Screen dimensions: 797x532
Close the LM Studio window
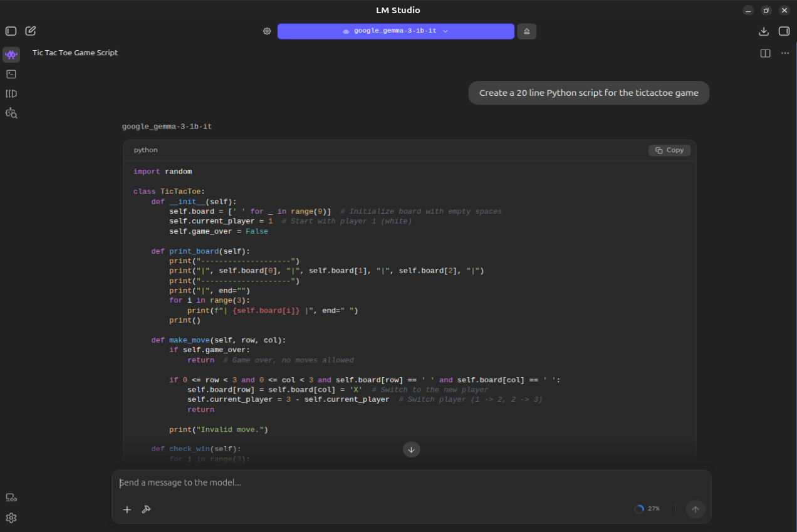pyautogui.click(x=784, y=11)
